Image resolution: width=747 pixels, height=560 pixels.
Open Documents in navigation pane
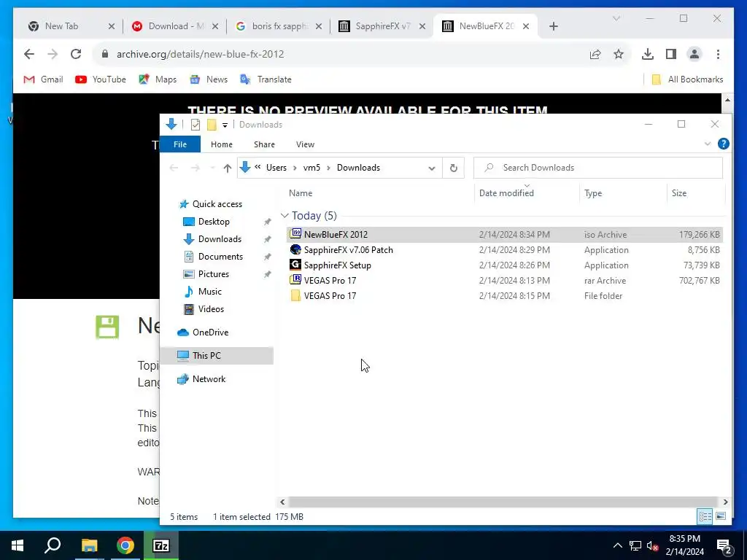(220, 257)
